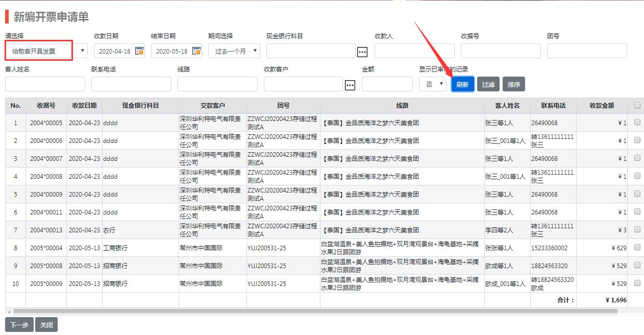Click the 排序 sort button
This screenshot has height=335, width=644.
514,84
